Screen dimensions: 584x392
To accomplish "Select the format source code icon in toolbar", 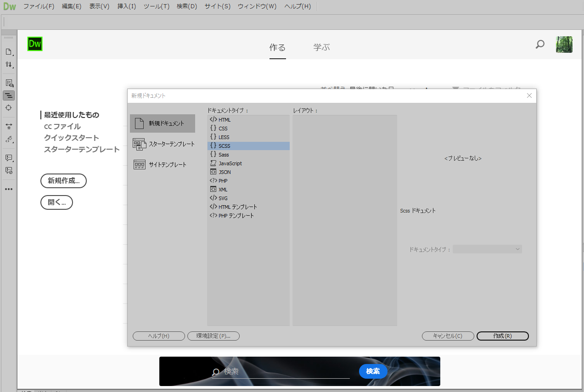I will 9,95.
